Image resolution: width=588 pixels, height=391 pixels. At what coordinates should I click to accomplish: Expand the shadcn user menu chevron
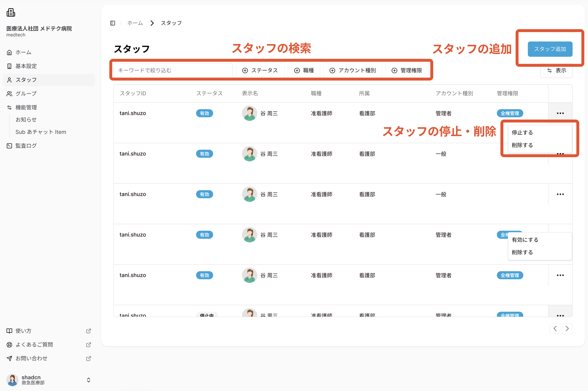[88, 380]
